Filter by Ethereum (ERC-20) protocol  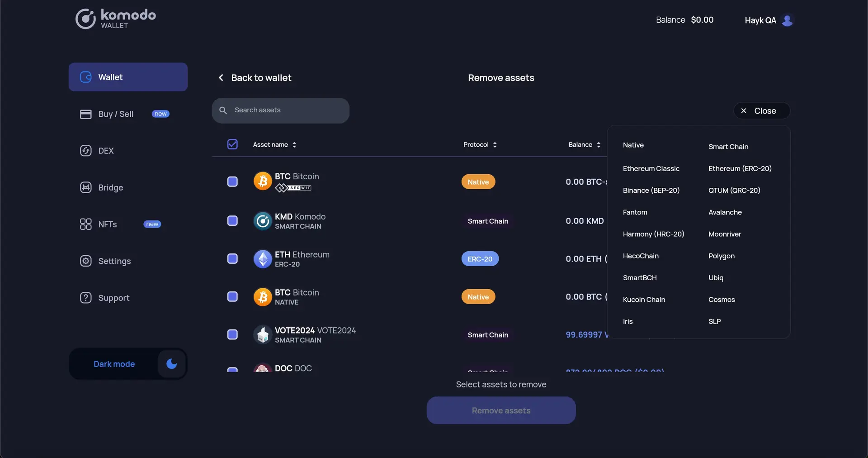coord(740,168)
